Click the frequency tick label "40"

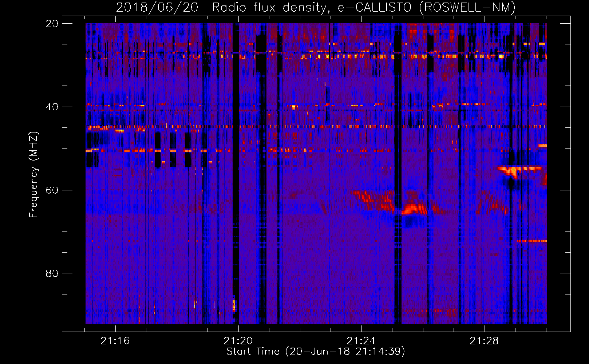[x=52, y=107]
